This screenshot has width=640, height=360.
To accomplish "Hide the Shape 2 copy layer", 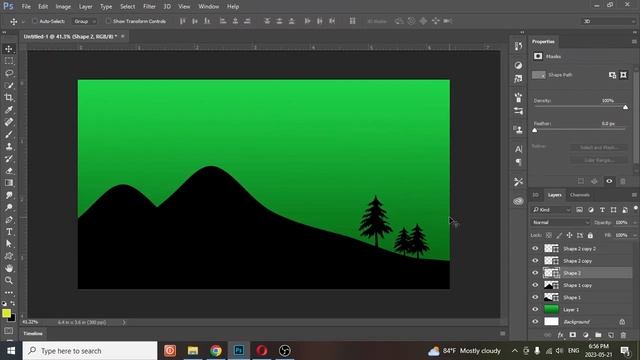I will (535, 260).
